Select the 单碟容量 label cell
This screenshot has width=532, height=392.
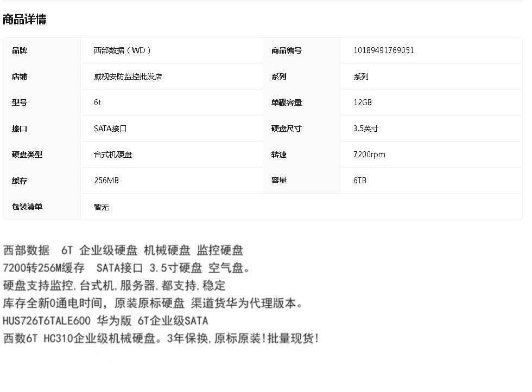click(301, 102)
